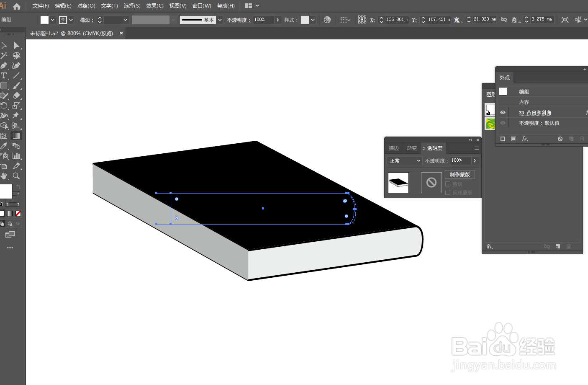
Task: Select the Pen tool
Action: pyautogui.click(x=4, y=65)
